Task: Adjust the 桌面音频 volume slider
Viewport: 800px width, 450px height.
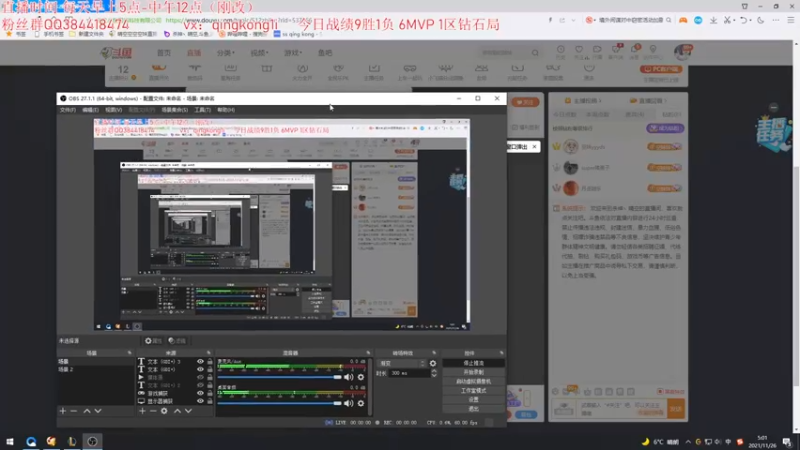Action: point(280,403)
